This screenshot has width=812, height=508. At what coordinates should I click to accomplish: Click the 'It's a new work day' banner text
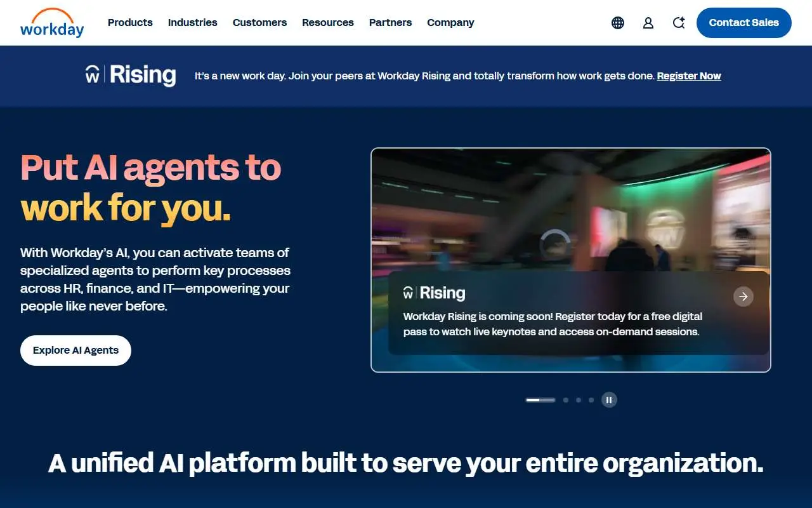424,76
